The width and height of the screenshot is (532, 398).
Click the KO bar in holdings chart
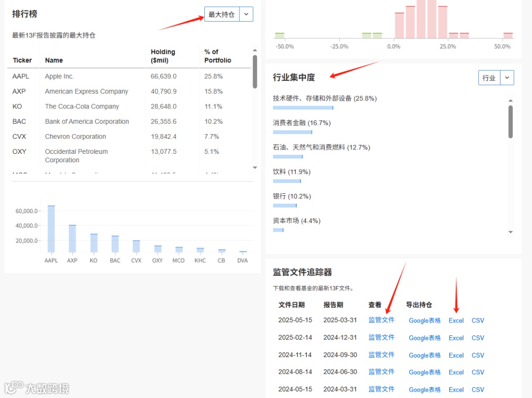94,243
